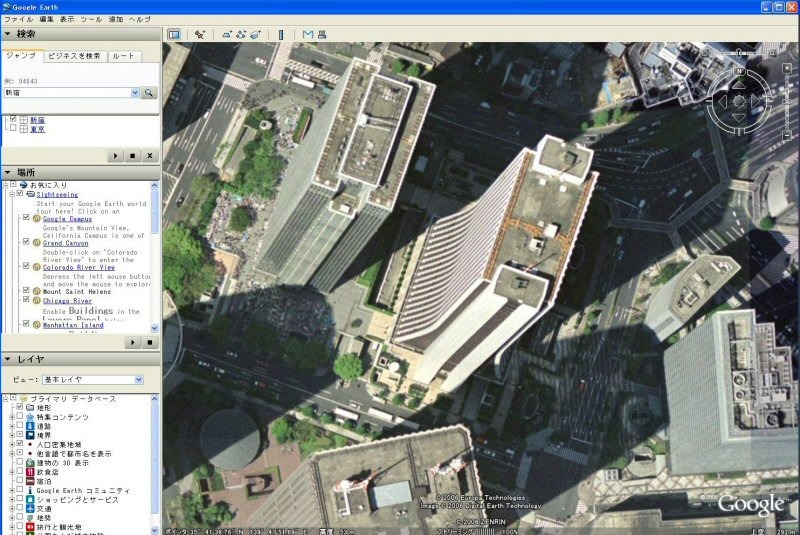Open the ファイル menu
800x535 pixels.
(x=18, y=19)
